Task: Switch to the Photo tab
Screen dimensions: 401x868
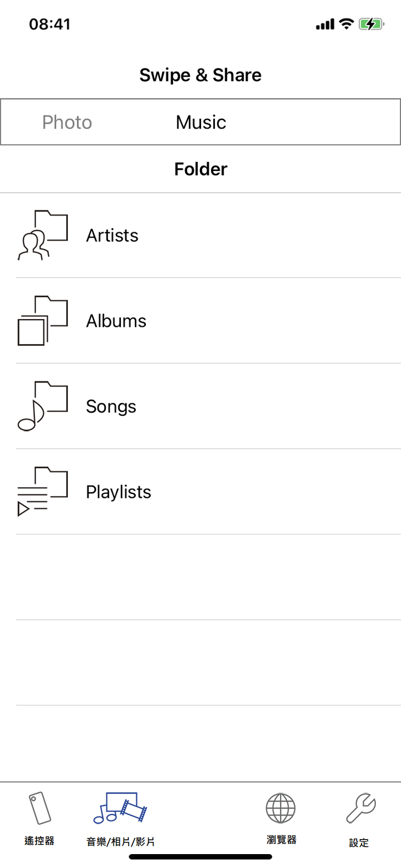Action: 67,122
